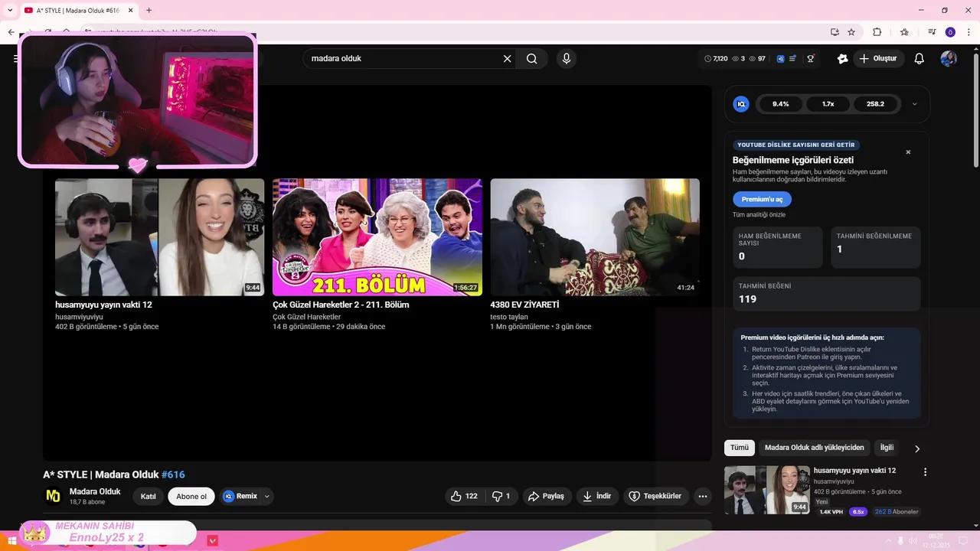Viewport: 980px width, 551px height.
Task: Click the 1.7x stat pill
Action: click(828, 104)
